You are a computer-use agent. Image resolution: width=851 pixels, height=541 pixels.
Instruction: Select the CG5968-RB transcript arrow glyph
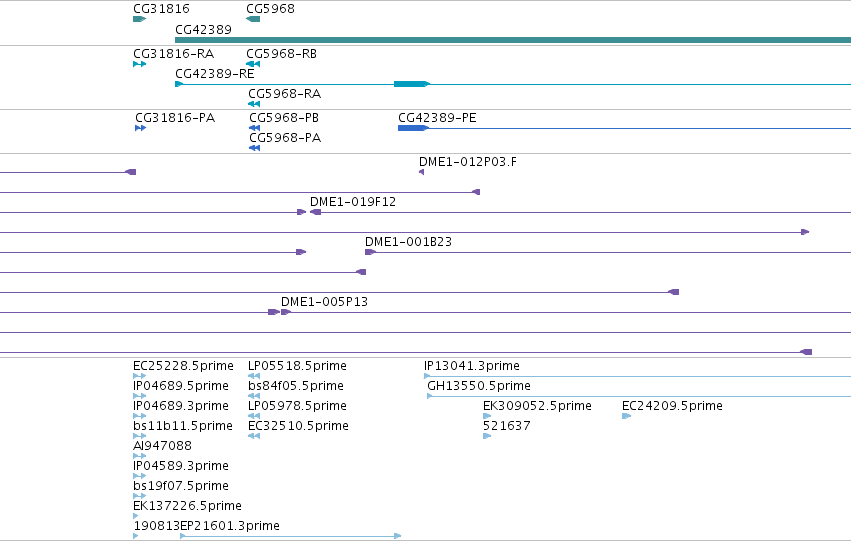click(253, 64)
